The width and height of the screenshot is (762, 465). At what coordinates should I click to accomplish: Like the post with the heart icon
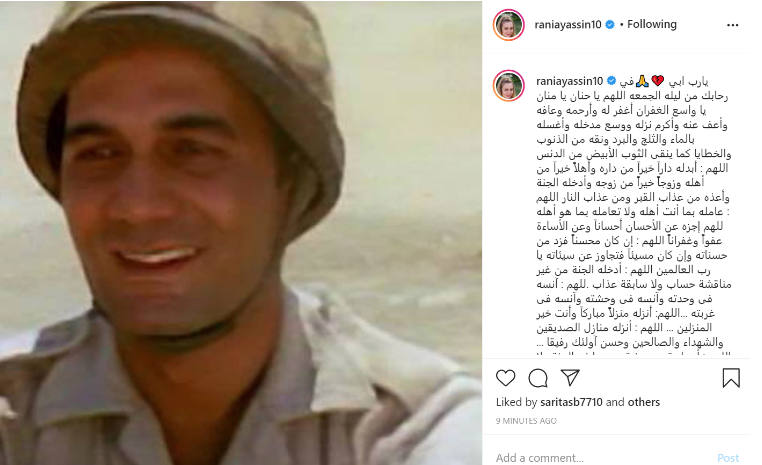(x=505, y=378)
